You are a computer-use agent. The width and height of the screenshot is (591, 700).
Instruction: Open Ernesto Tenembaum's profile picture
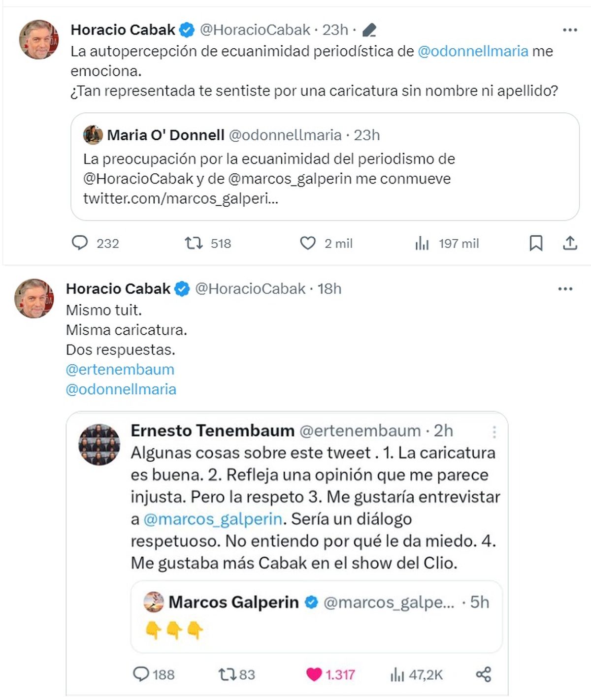99,445
